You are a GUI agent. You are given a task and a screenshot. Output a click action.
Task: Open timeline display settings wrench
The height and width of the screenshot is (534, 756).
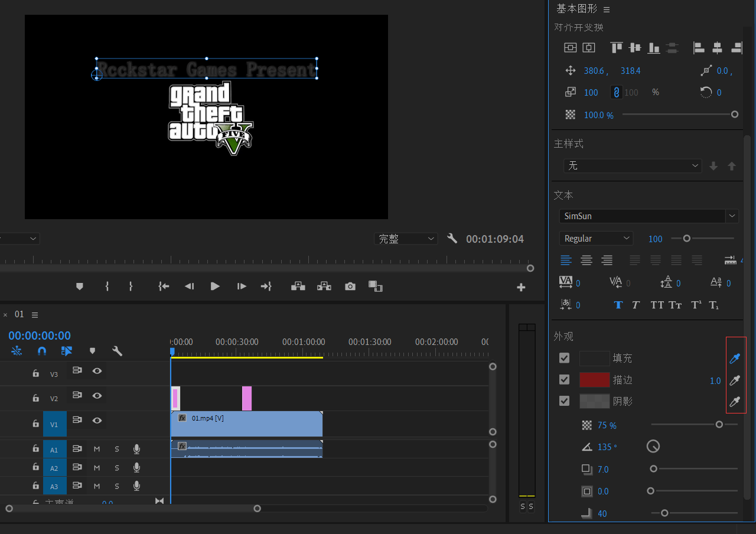click(117, 351)
